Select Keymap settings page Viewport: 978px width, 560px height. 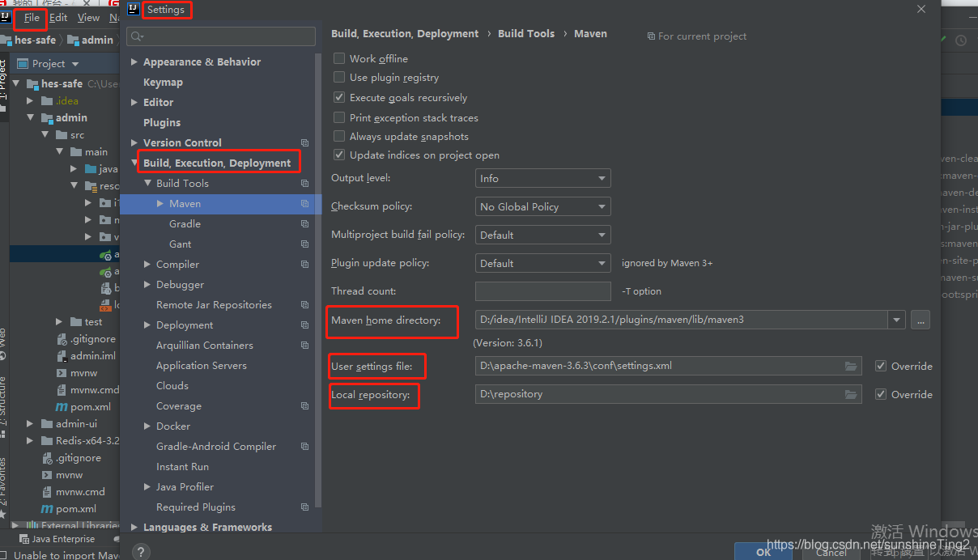(163, 82)
